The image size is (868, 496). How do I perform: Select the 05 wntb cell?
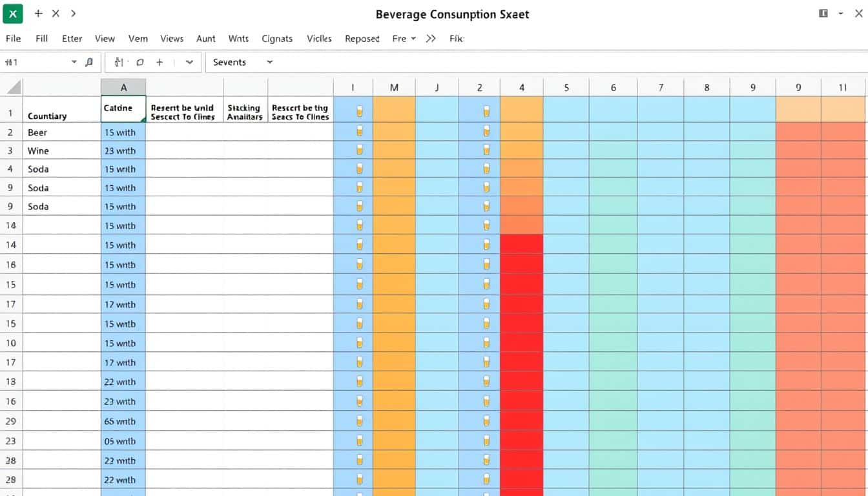[123, 440]
